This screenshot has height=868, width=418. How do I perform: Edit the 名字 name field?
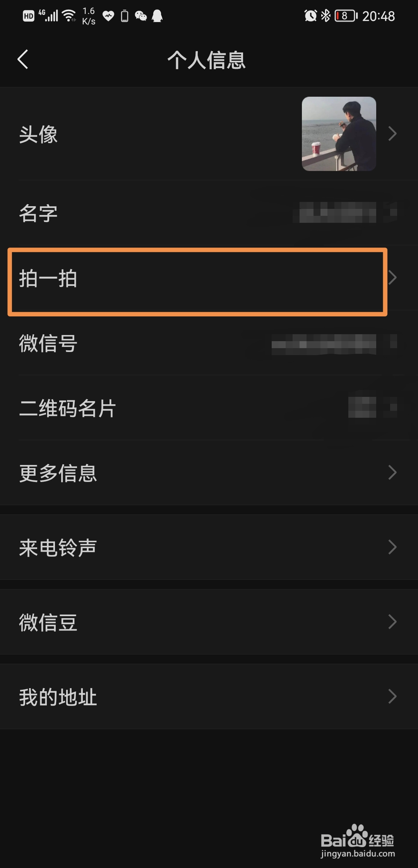pyautogui.click(x=209, y=213)
